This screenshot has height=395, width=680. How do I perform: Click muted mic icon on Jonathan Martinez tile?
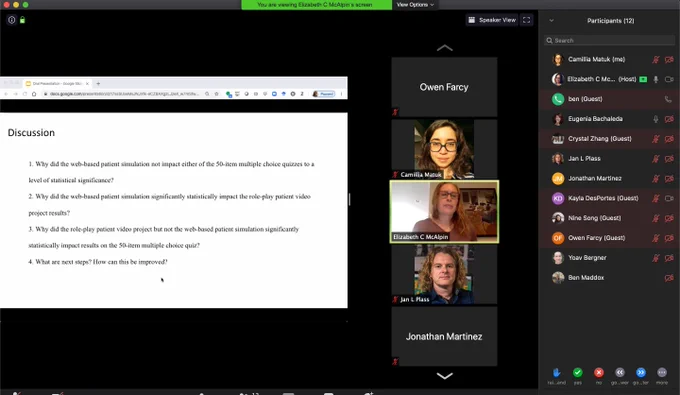coord(395,361)
